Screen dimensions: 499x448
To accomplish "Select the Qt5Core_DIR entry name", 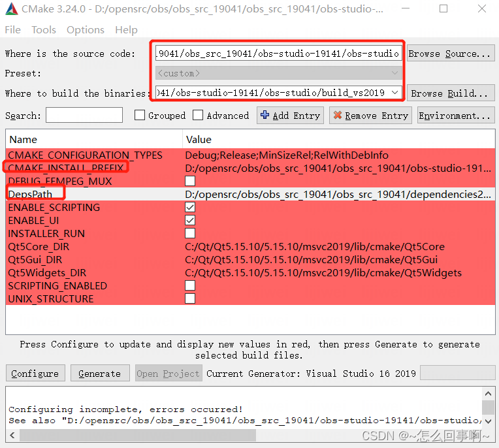I will [39, 247].
